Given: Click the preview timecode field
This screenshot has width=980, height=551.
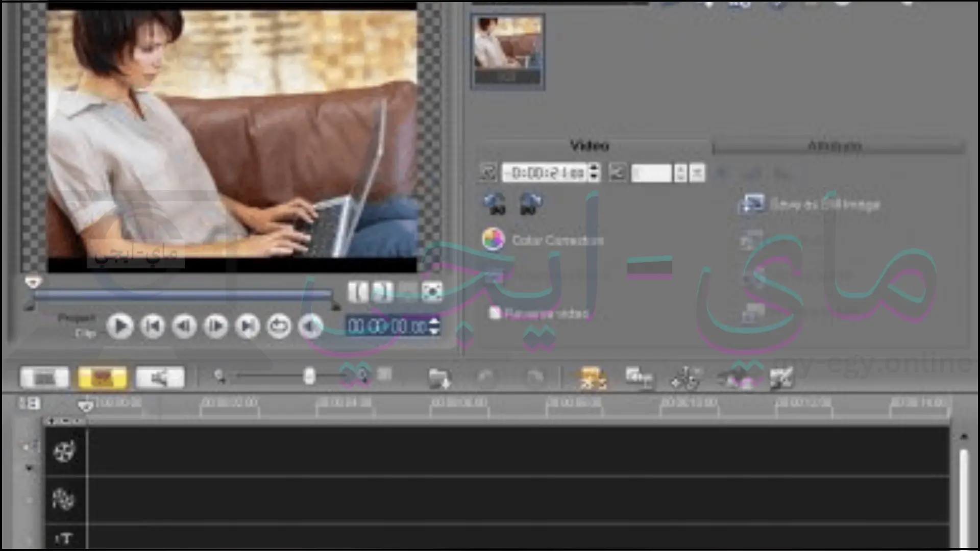Looking at the screenshot, I should tap(387, 326).
